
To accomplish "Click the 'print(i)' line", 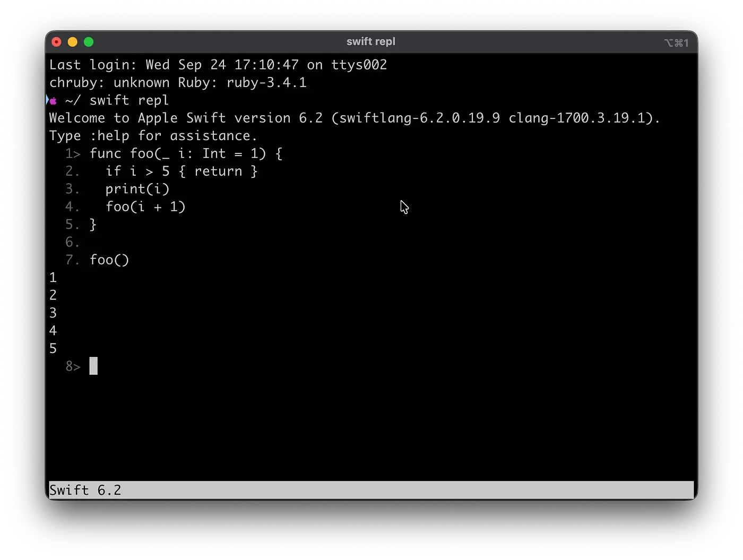I will click(137, 189).
